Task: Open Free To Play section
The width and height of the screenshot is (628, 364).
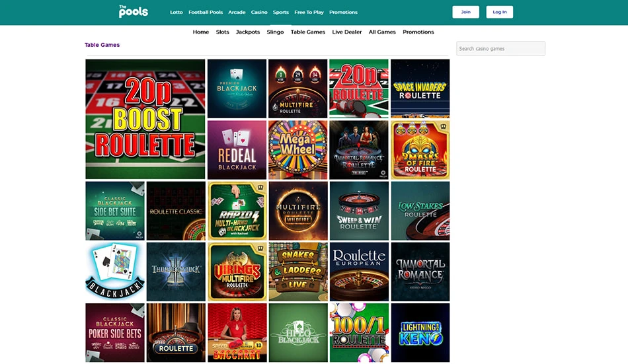Action: pos(309,12)
